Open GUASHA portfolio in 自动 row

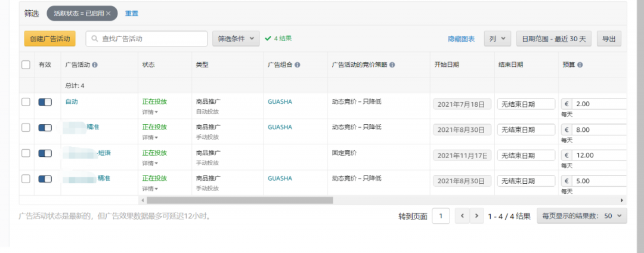[280, 102]
